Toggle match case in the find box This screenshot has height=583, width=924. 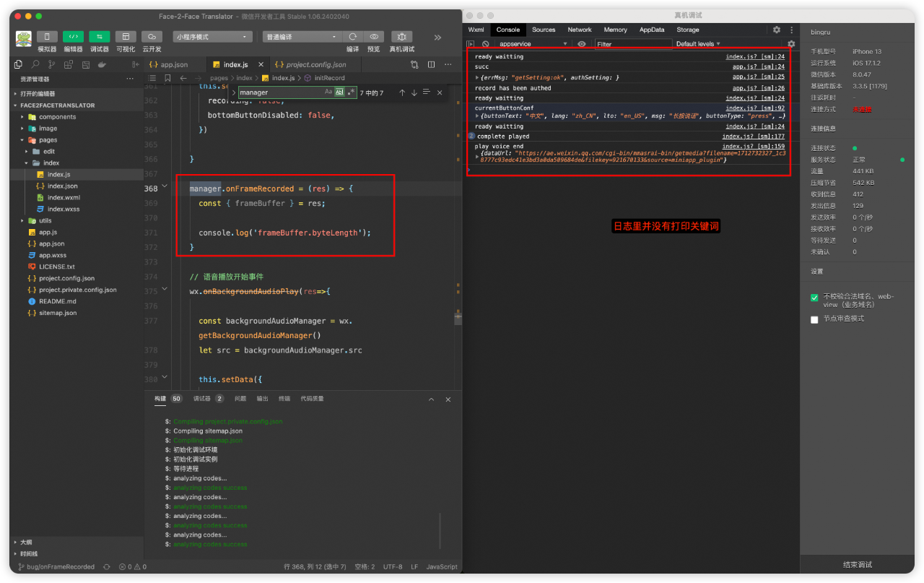click(328, 92)
